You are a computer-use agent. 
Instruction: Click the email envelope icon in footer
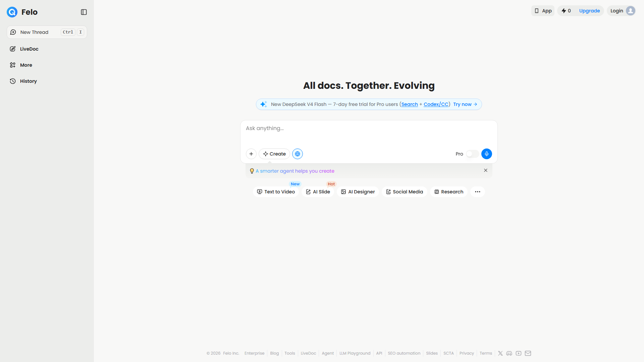click(528, 353)
